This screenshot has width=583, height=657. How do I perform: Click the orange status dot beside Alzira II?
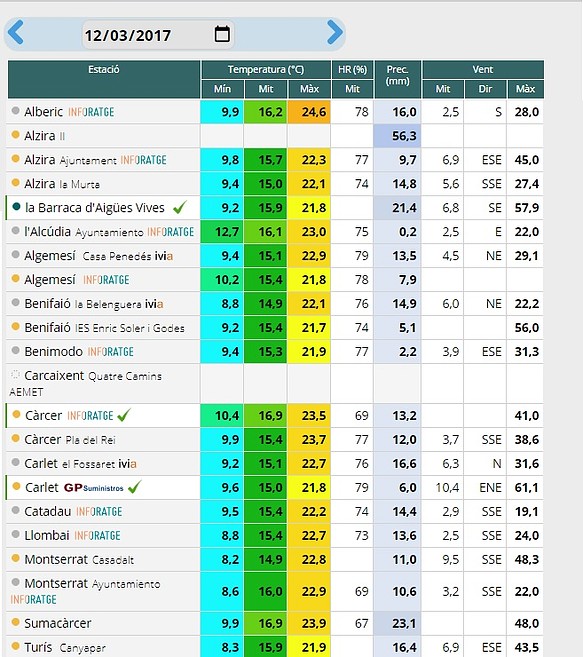coord(16,135)
